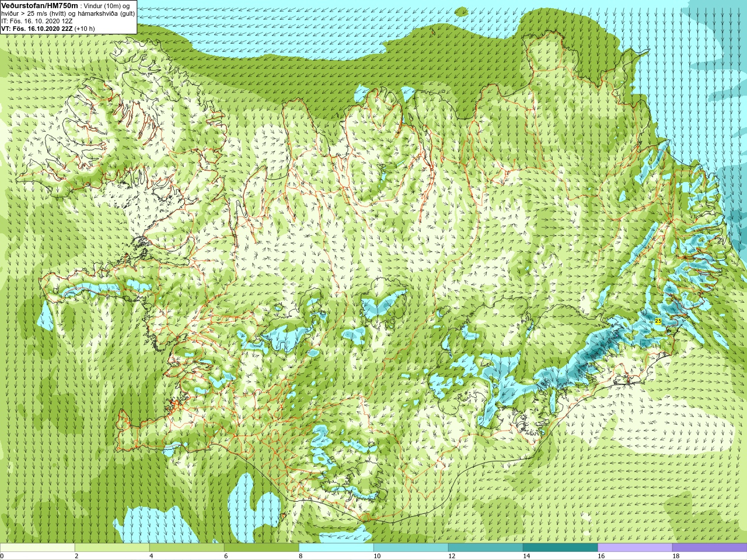Select the dark green 6–8 m/s legend swatch

pyautogui.click(x=261, y=548)
